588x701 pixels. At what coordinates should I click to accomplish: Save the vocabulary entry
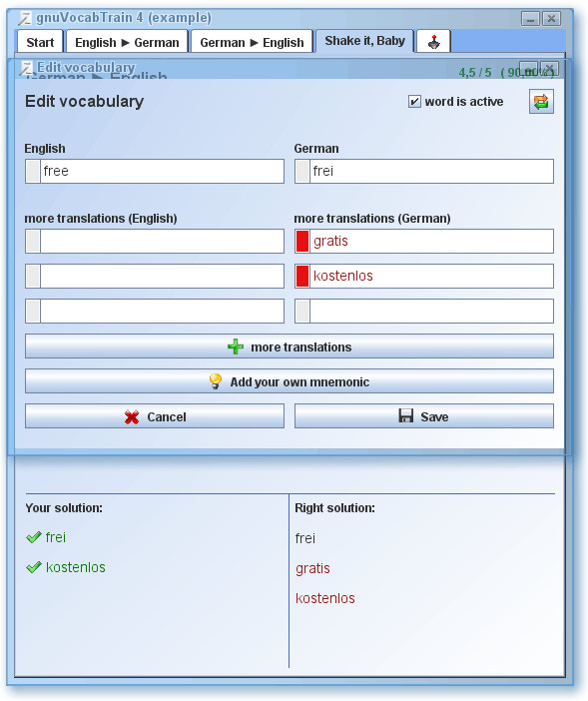[x=424, y=416]
